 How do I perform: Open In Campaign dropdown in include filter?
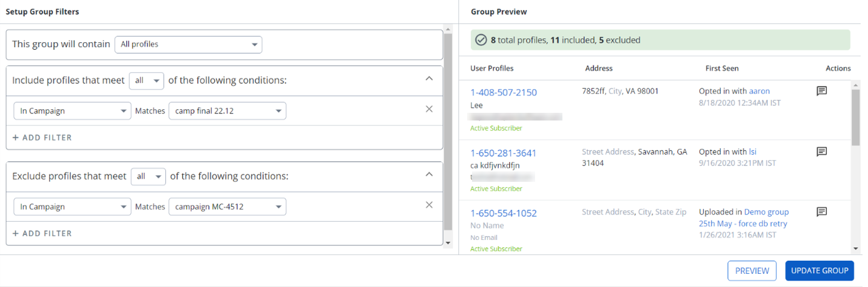[72, 111]
